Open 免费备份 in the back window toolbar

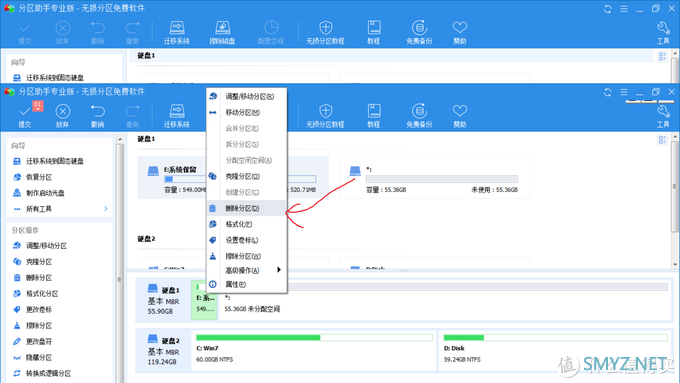419,33
